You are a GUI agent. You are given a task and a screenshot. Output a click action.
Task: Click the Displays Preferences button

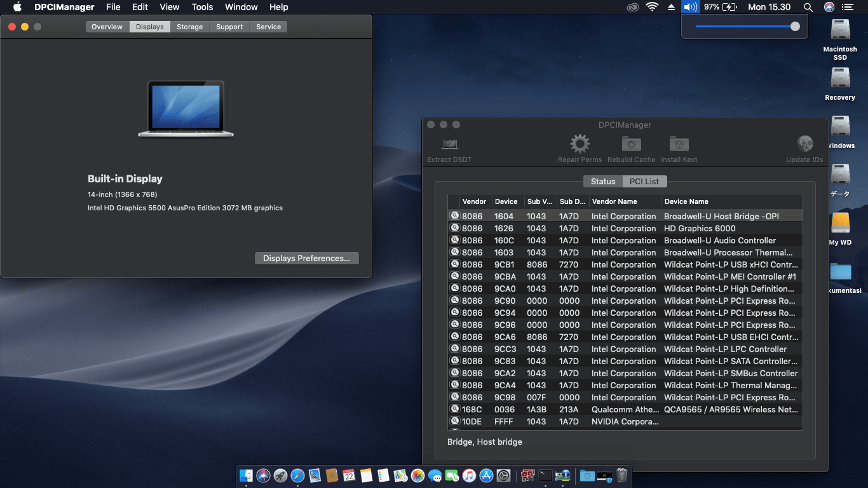[306, 258]
